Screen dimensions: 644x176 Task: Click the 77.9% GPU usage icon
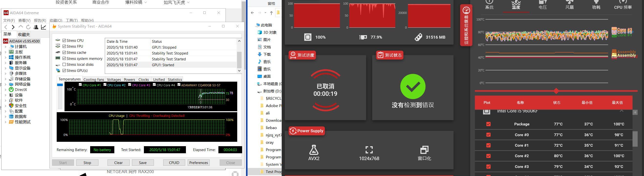coord(363,37)
